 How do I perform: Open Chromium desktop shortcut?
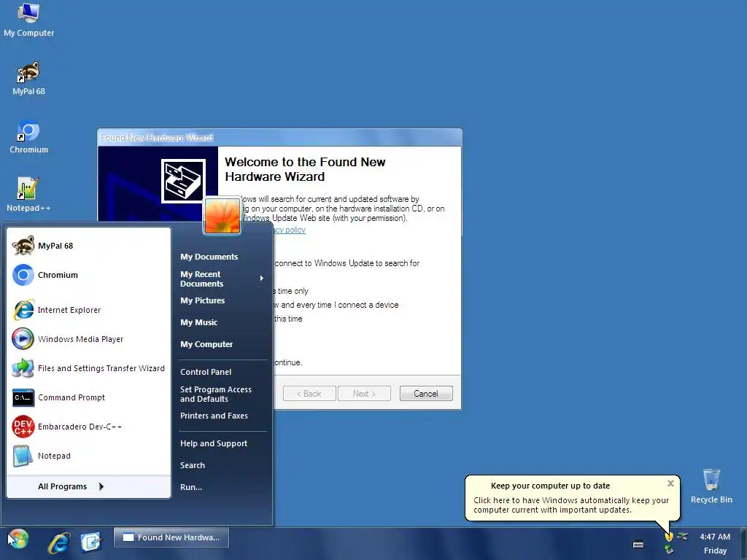[x=28, y=137]
